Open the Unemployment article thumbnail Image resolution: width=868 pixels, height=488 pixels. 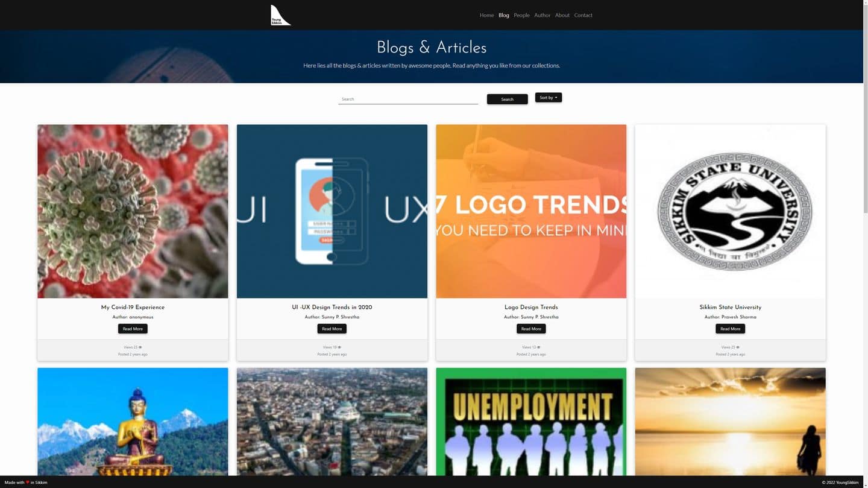click(x=531, y=422)
